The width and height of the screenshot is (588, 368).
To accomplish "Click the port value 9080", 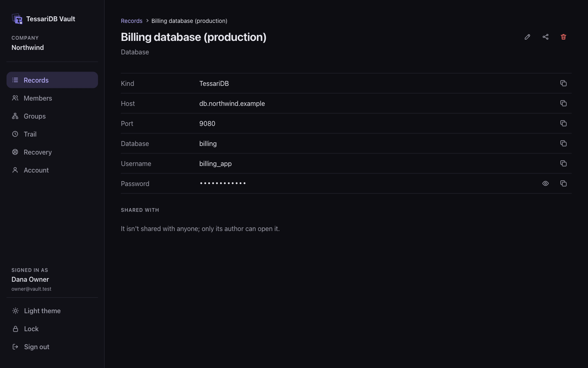I will (x=207, y=123).
